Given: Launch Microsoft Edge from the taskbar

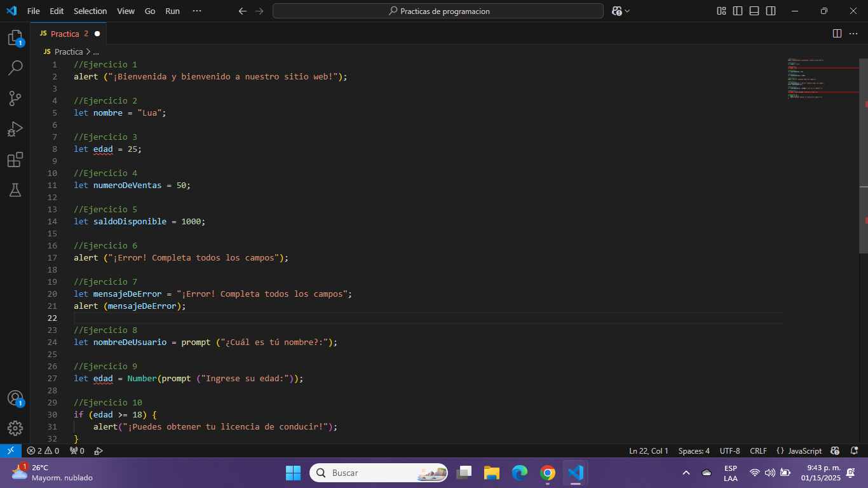Looking at the screenshot, I should point(520,473).
